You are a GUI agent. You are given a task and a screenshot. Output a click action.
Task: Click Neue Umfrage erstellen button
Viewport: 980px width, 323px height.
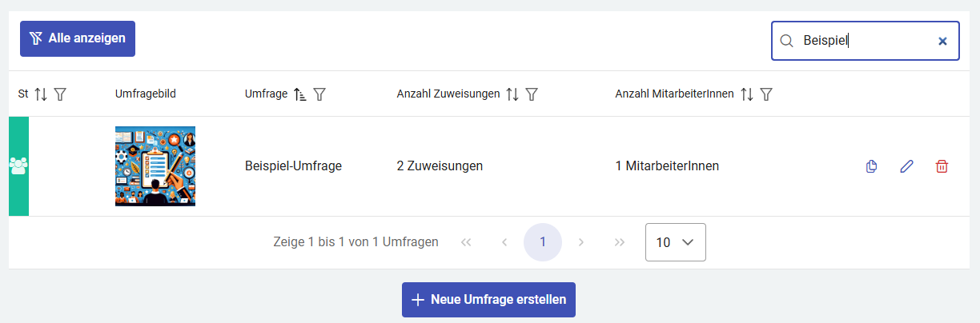click(488, 300)
